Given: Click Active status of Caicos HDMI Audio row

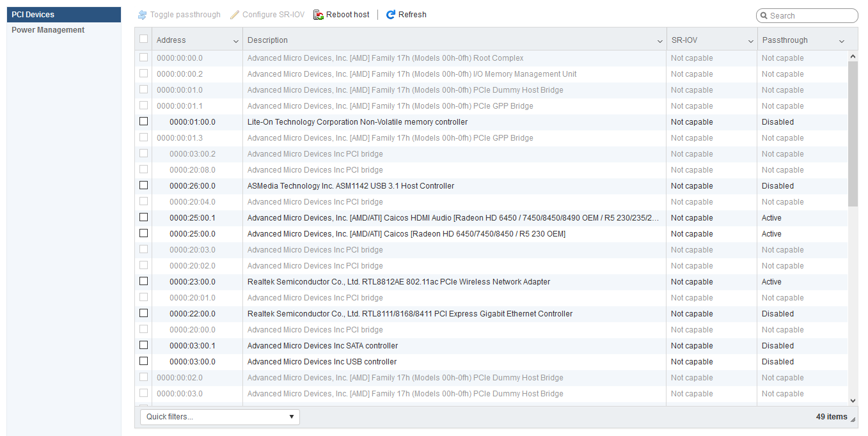Looking at the screenshot, I should [x=771, y=218].
